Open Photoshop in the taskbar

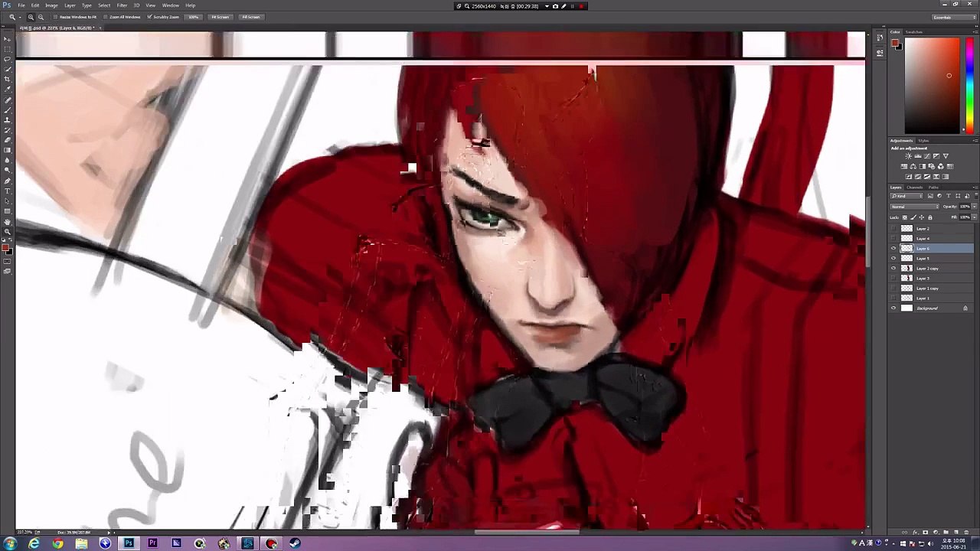pyautogui.click(x=129, y=543)
